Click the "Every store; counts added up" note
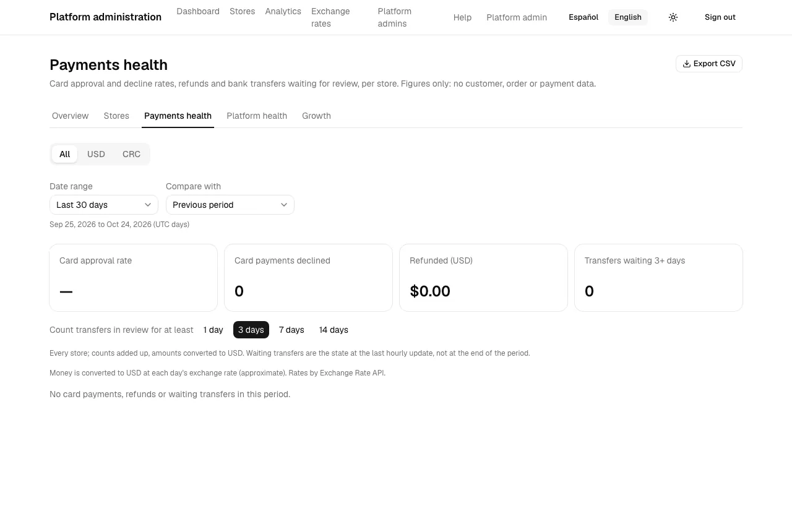The image size is (792, 532). [x=290, y=353]
